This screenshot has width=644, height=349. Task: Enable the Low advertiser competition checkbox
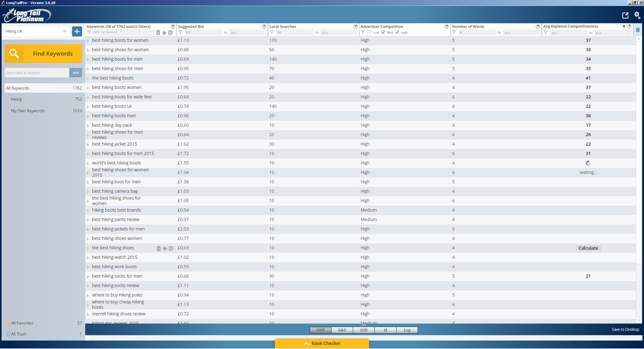369,32
